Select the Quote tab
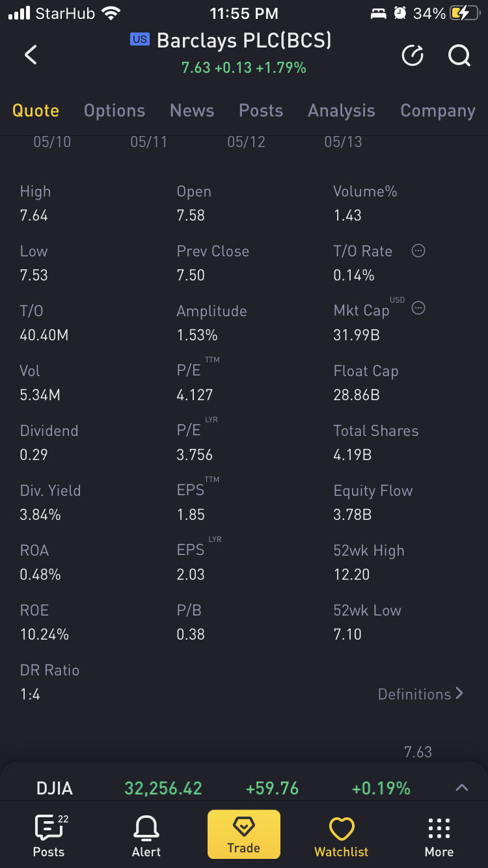 coord(36,111)
